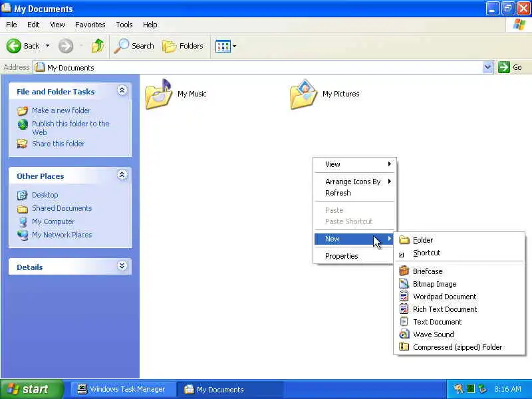This screenshot has width=532, height=399.
Task: Open the Favorites menu
Action: [90, 25]
